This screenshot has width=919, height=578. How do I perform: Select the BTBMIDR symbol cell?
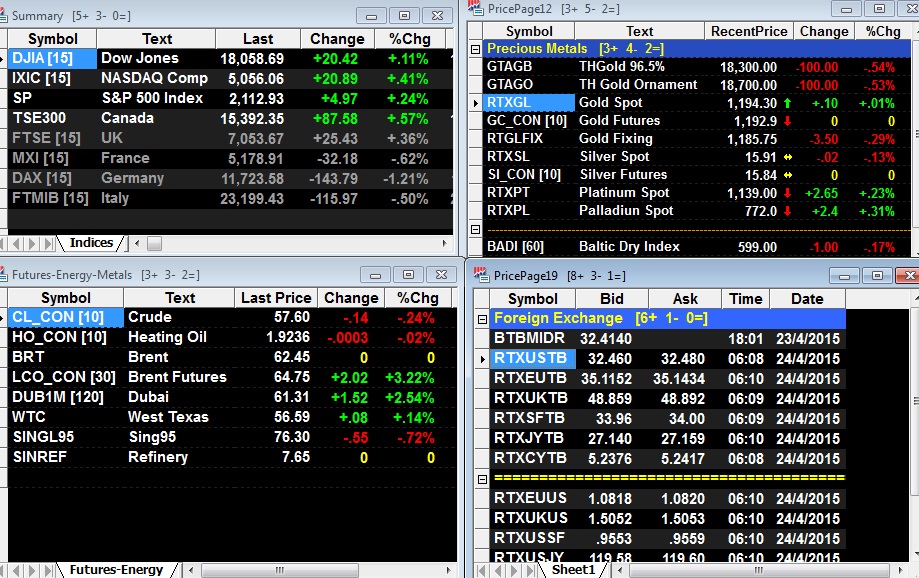533,338
